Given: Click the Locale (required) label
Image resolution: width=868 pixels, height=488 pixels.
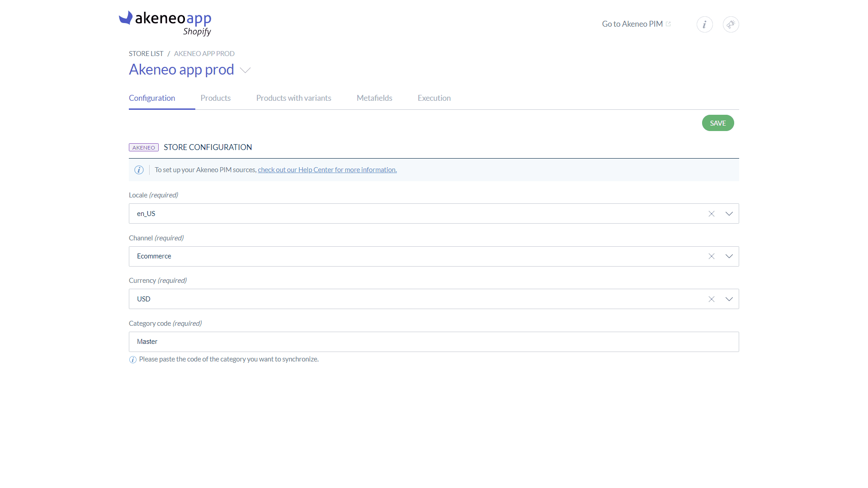Looking at the screenshot, I should (153, 195).
